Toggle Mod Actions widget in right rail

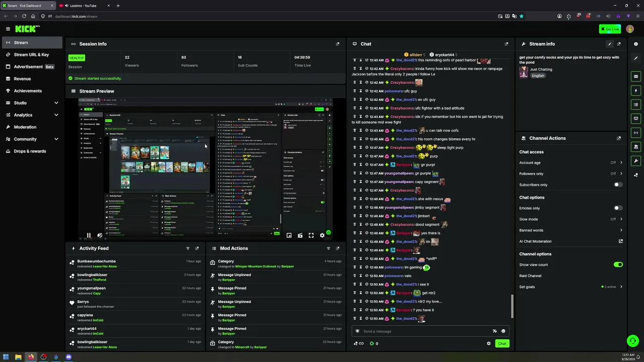(x=636, y=105)
